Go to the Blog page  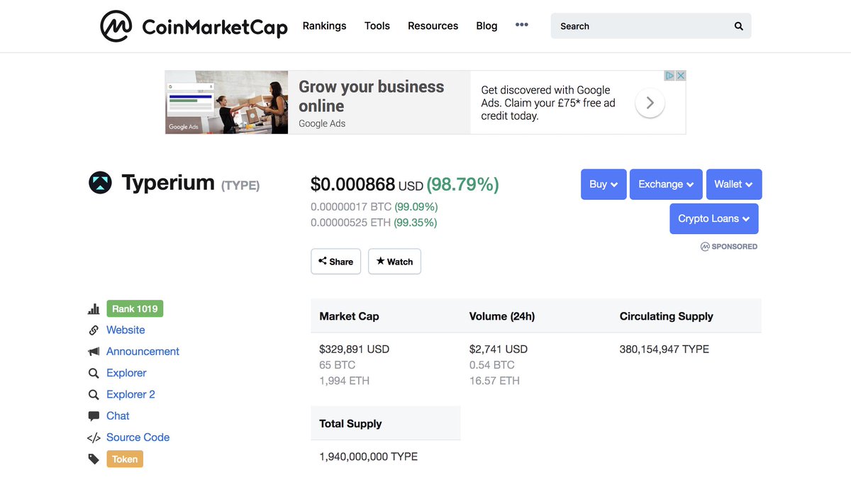pyautogui.click(x=486, y=26)
